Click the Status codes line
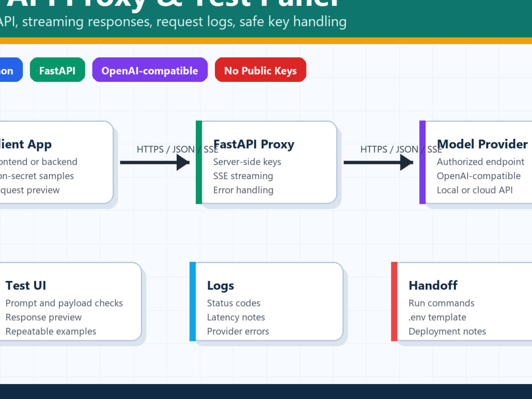This screenshot has width=532, height=399. (x=234, y=303)
